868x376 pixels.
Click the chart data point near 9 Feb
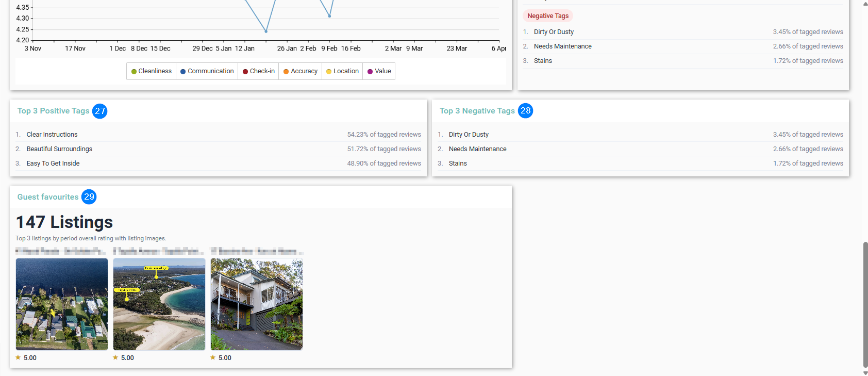[330, 16]
